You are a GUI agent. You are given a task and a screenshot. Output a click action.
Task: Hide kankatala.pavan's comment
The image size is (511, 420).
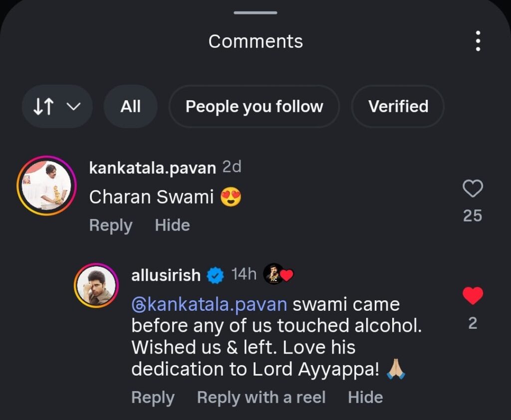[x=172, y=225]
